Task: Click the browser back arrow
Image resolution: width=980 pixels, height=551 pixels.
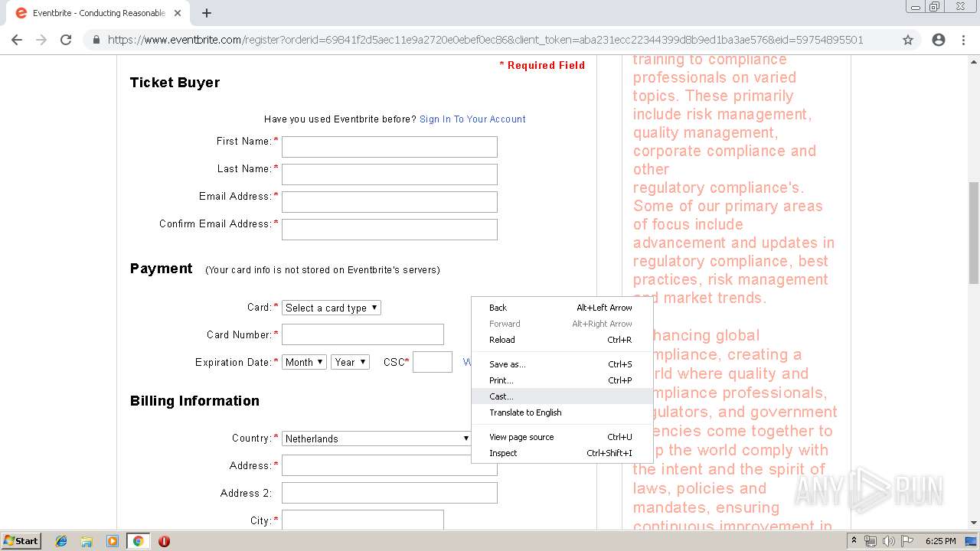Action: click(x=17, y=40)
